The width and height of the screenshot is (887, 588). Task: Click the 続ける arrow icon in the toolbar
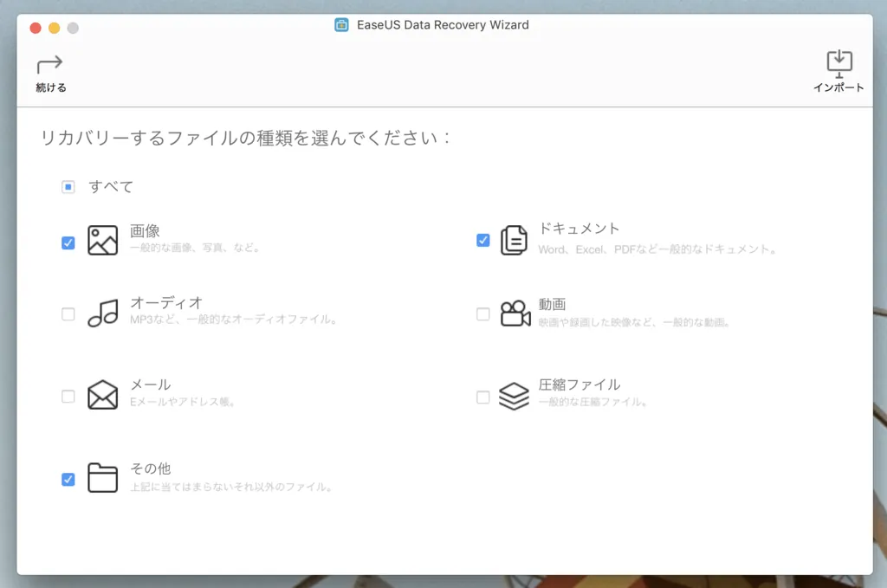click(x=49, y=66)
